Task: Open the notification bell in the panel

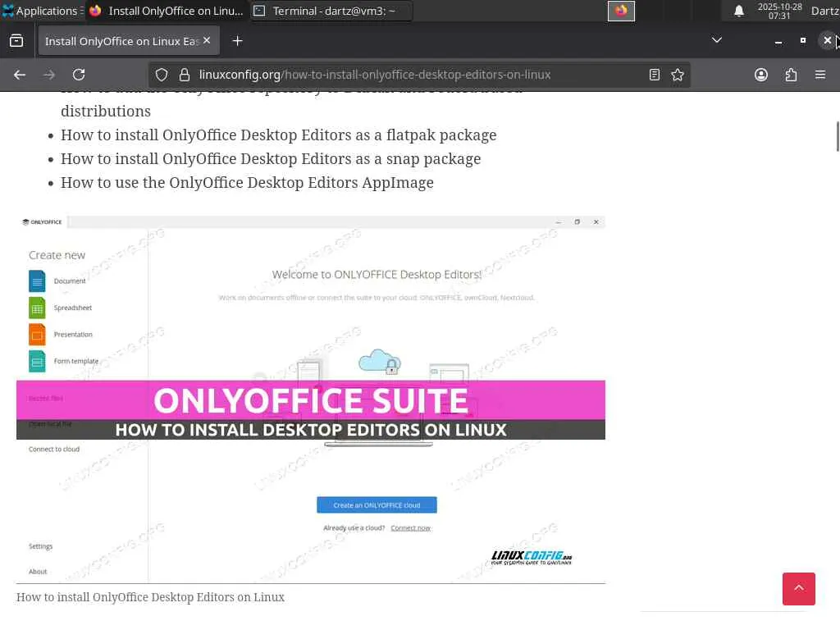Action: tap(739, 11)
